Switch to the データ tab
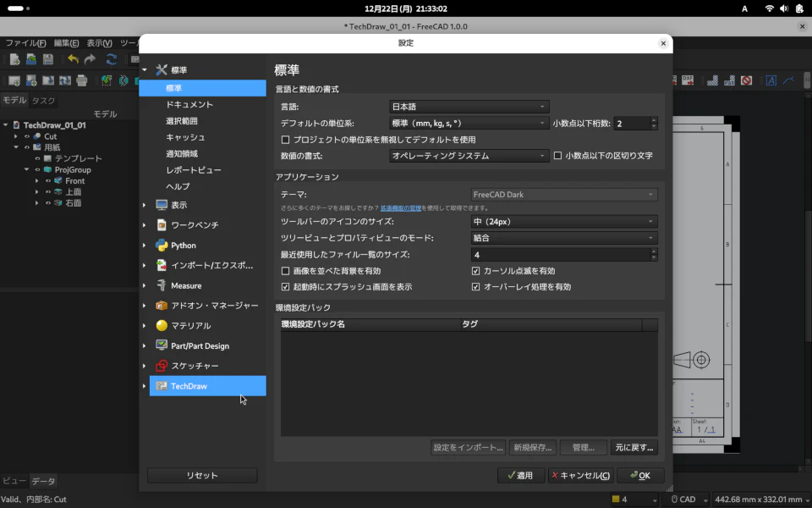Image resolution: width=812 pixels, height=508 pixels. click(x=43, y=481)
